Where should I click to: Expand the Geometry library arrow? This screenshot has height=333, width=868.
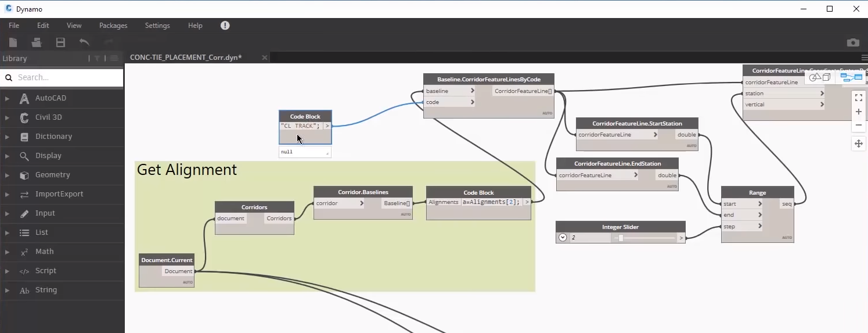click(7, 175)
